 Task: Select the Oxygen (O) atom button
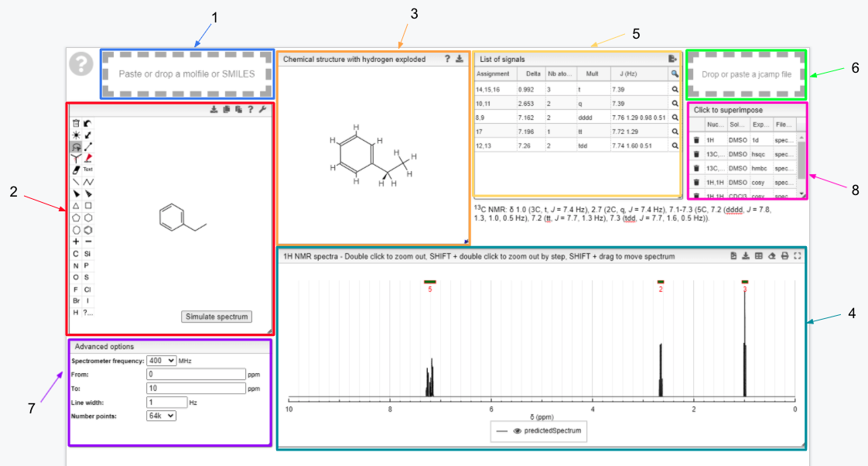(x=76, y=277)
